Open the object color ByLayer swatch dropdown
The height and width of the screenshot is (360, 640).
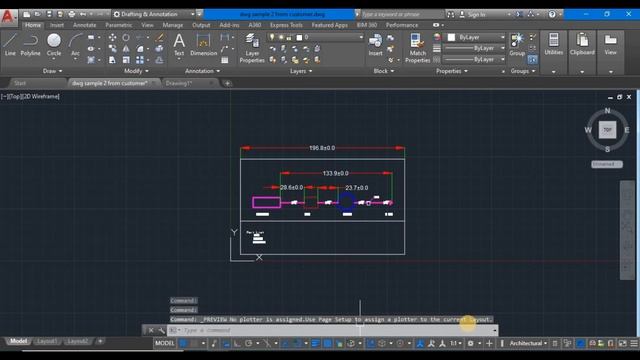point(476,37)
